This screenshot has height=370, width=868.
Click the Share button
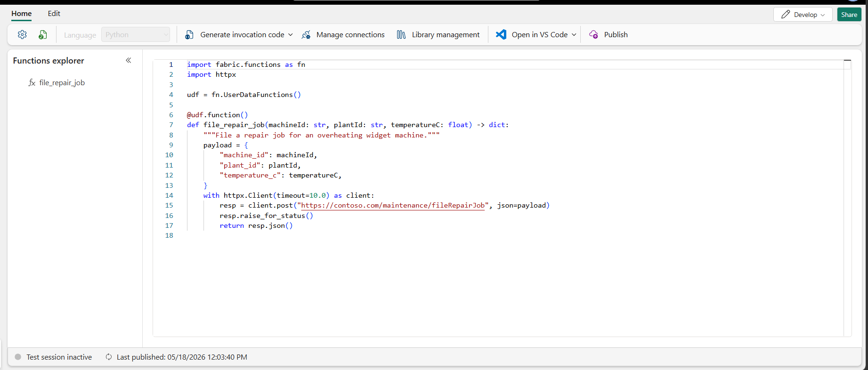click(x=849, y=15)
